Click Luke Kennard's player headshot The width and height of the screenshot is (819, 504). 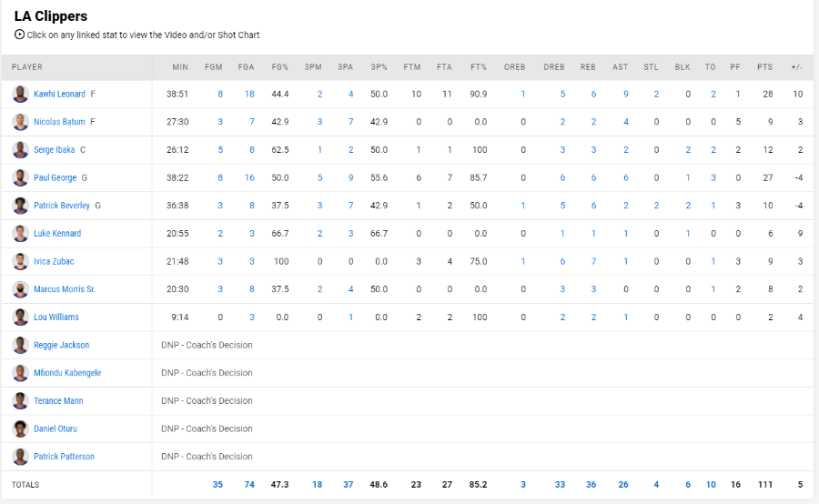pos(20,234)
